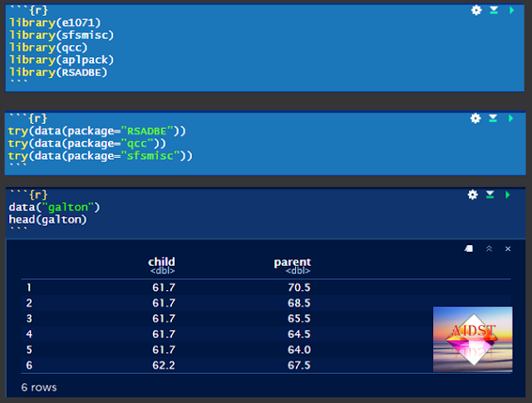Image resolution: width=532 pixels, height=403 pixels.
Task: Click the data("galton") code line
Action: pyautogui.click(x=54, y=207)
